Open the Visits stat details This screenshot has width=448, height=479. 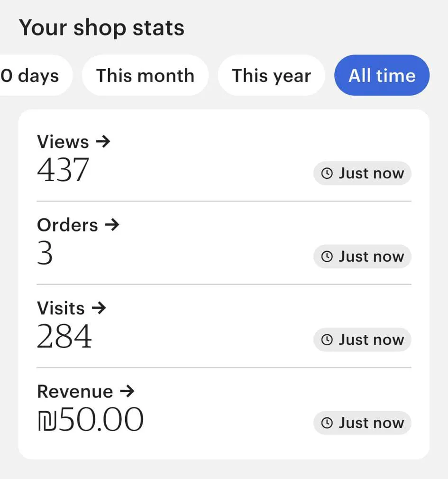61,308
